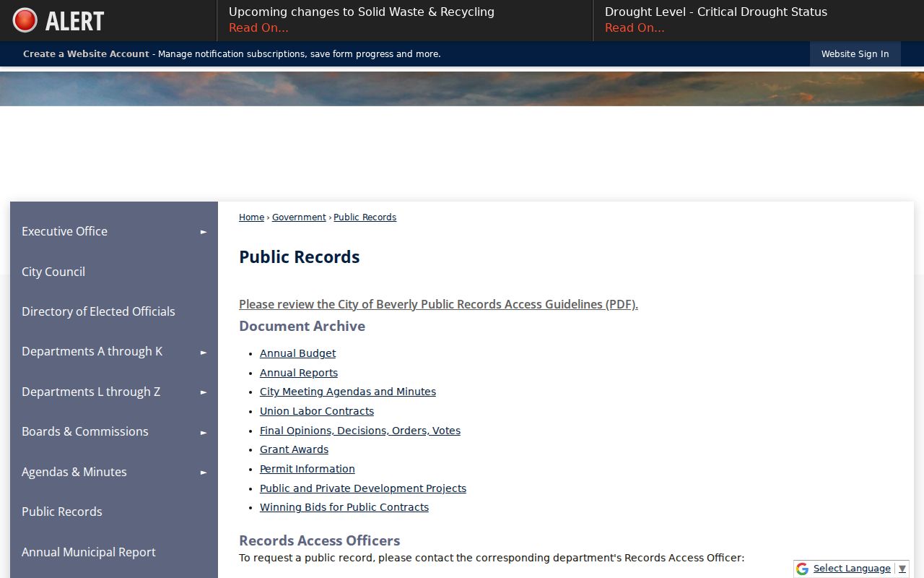Click the Records Access Officers heading

319,540
